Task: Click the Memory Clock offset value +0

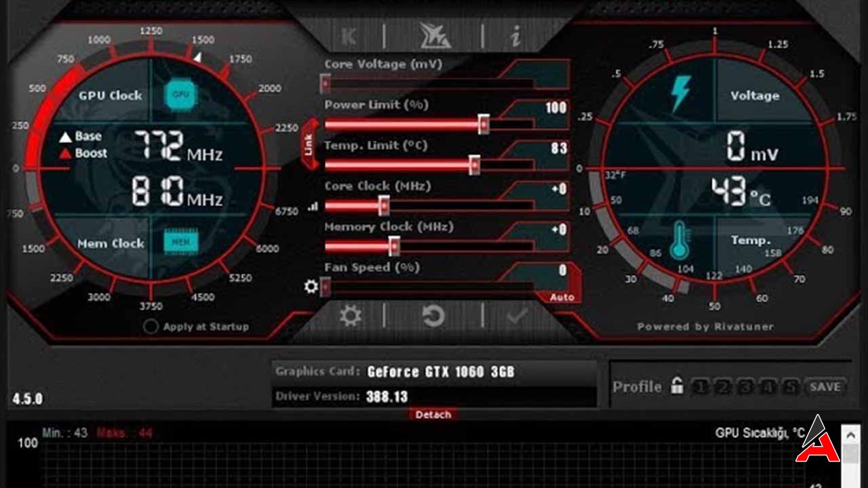Action: point(559,230)
